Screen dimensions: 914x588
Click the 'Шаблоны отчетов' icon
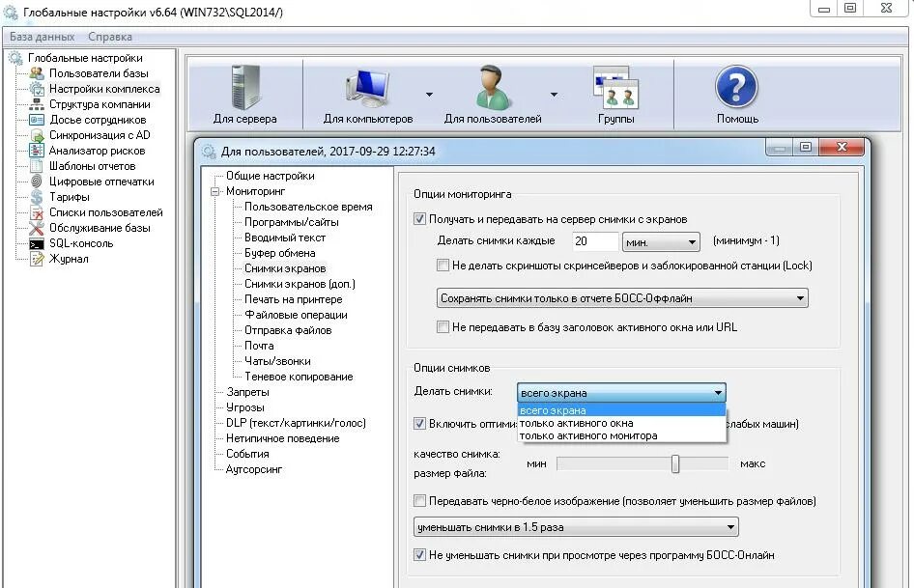tap(37, 166)
